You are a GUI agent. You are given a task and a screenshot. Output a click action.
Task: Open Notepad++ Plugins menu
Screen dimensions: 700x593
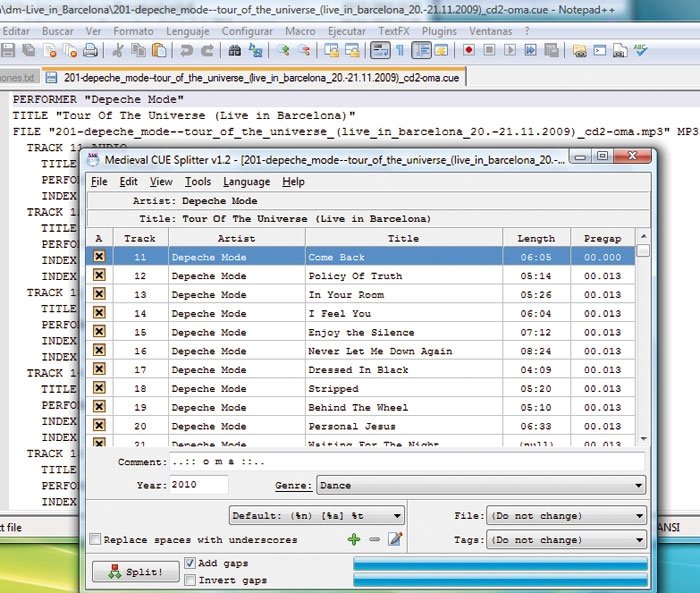(x=439, y=31)
